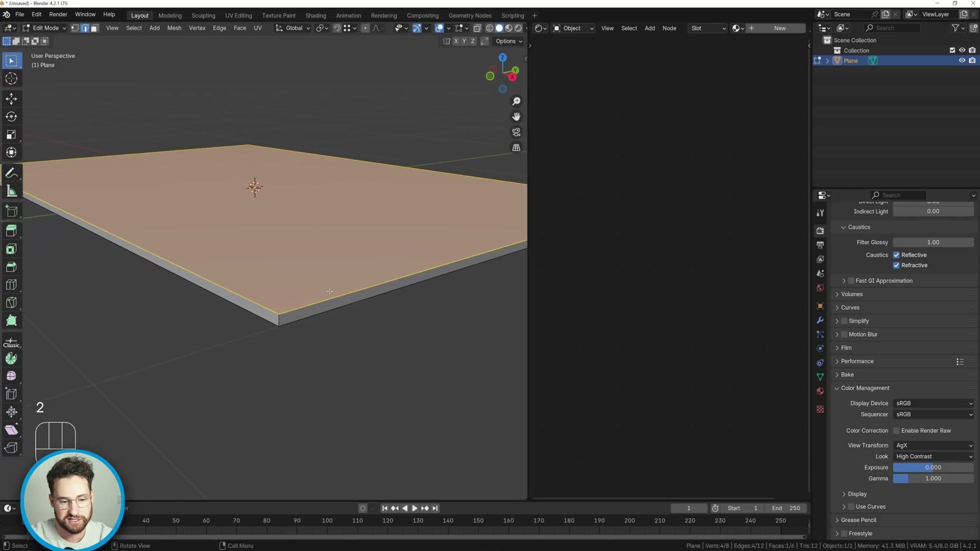Open the Modifiers wrench properties tab

click(x=820, y=320)
